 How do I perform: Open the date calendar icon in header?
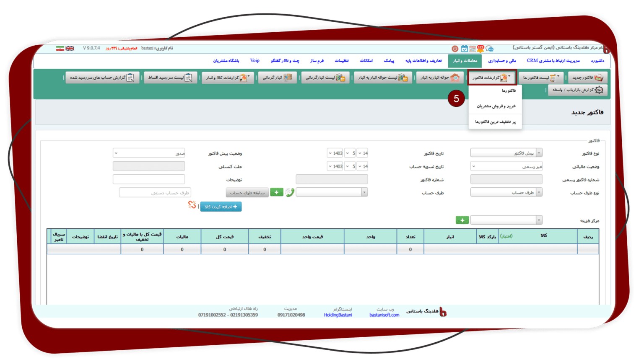(x=473, y=49)
